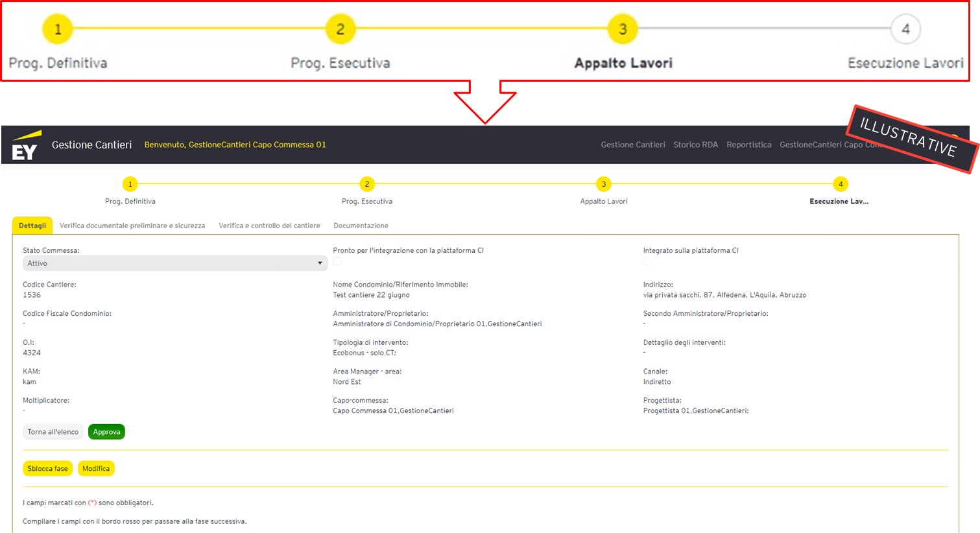Toggle 'Integrato sulla piattaforma CI' checkbox
Screen dimensions: 980x533
click(x=647, y=261)
